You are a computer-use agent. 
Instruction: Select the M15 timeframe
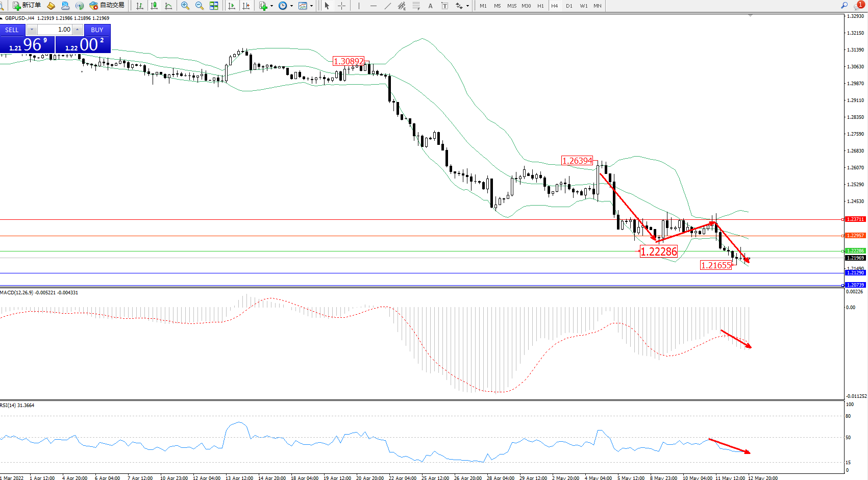point(511,6)
